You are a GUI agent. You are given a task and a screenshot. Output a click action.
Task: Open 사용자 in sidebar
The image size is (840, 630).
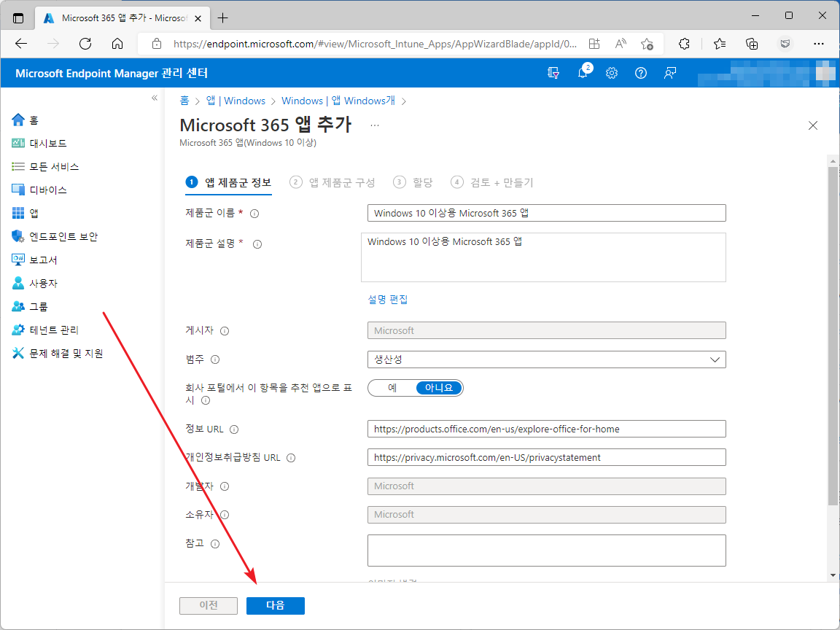coord(34,284)
